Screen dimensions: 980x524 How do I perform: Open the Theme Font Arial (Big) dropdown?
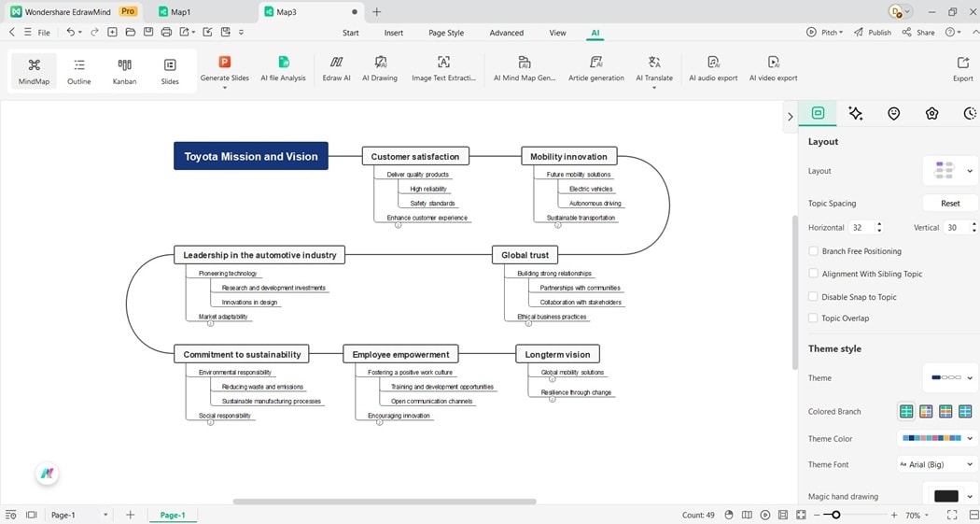click(x=937, y=464)
